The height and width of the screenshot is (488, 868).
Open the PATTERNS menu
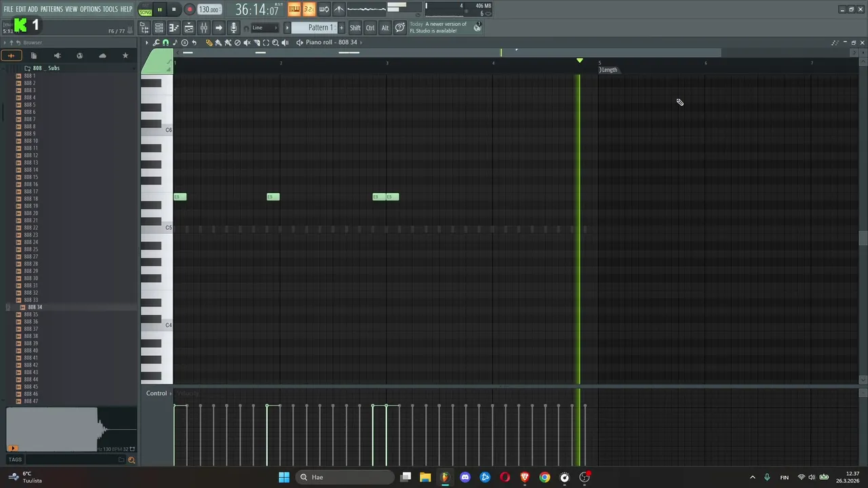tap(52, 9)
